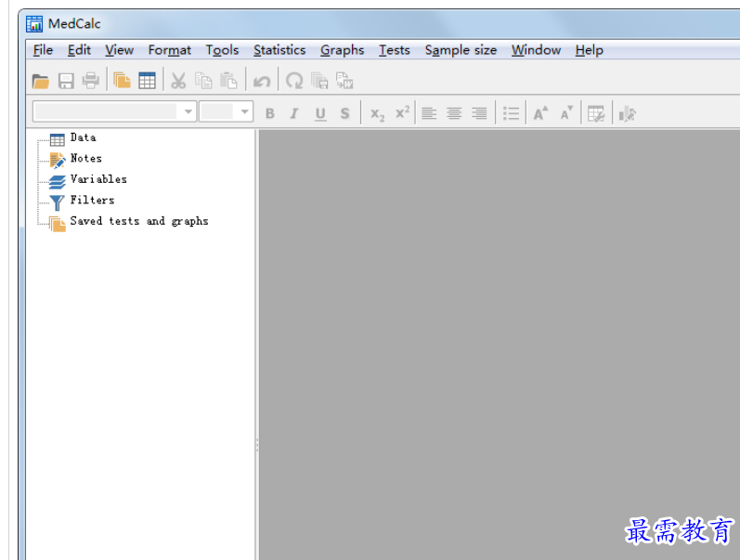Open the Sample size menu
Screen dimensions: 740x560
pos(461,50)
